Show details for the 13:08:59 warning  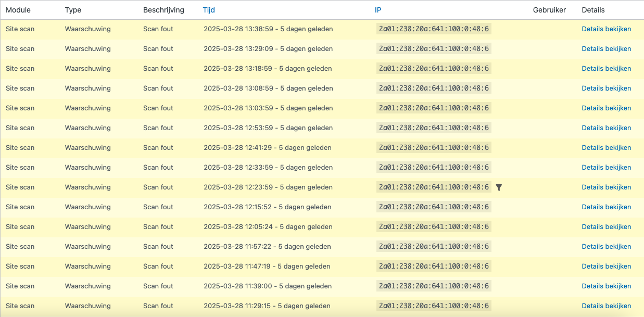tap(606, 88)
